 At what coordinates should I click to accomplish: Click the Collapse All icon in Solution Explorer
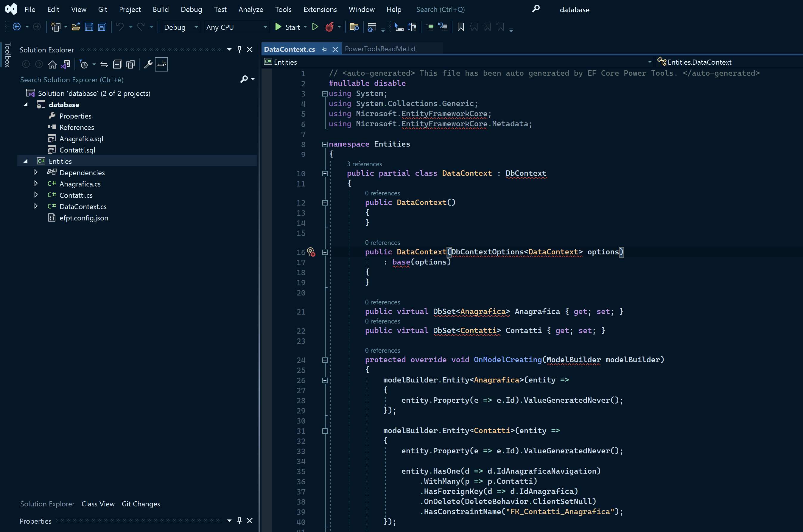pos(117,64)
